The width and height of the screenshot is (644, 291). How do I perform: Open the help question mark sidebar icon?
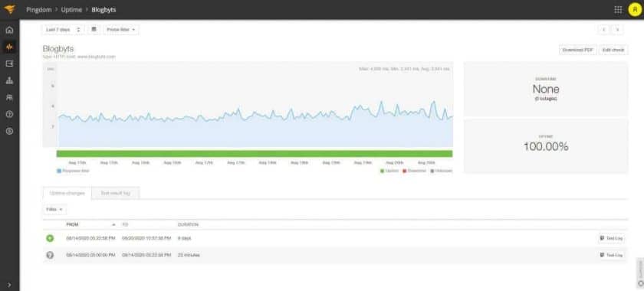(x=9, y=114)
